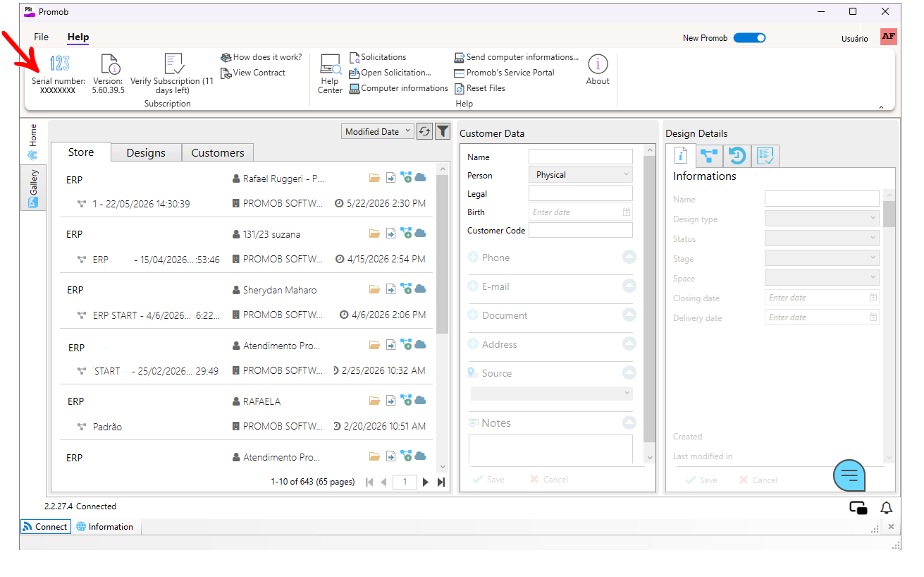The width and height of the screenshot is (924, 577).
Task: Collapse the Notes section
Action: (x=629, y=423)
